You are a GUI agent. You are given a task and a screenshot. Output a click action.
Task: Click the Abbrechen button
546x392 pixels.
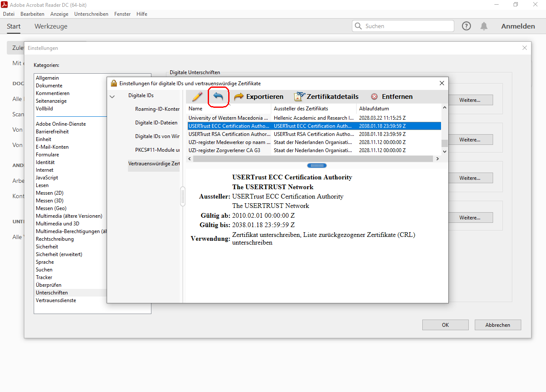497,325
